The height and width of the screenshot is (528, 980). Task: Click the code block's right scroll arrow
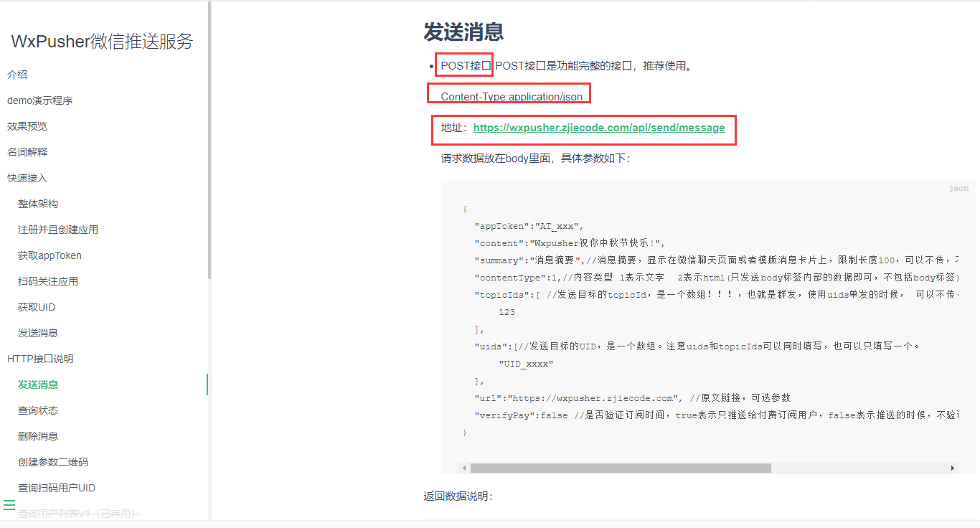click(x=953, y=468)
